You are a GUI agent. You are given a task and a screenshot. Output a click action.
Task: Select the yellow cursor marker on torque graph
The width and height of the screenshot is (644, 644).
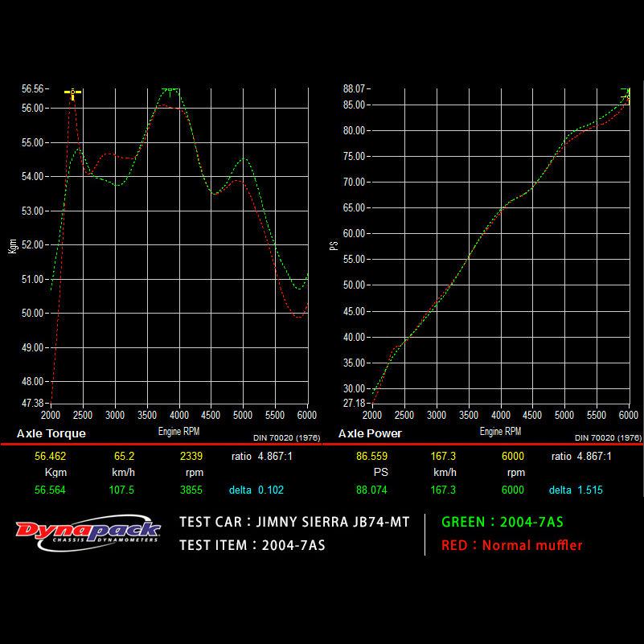click(73, 92)
